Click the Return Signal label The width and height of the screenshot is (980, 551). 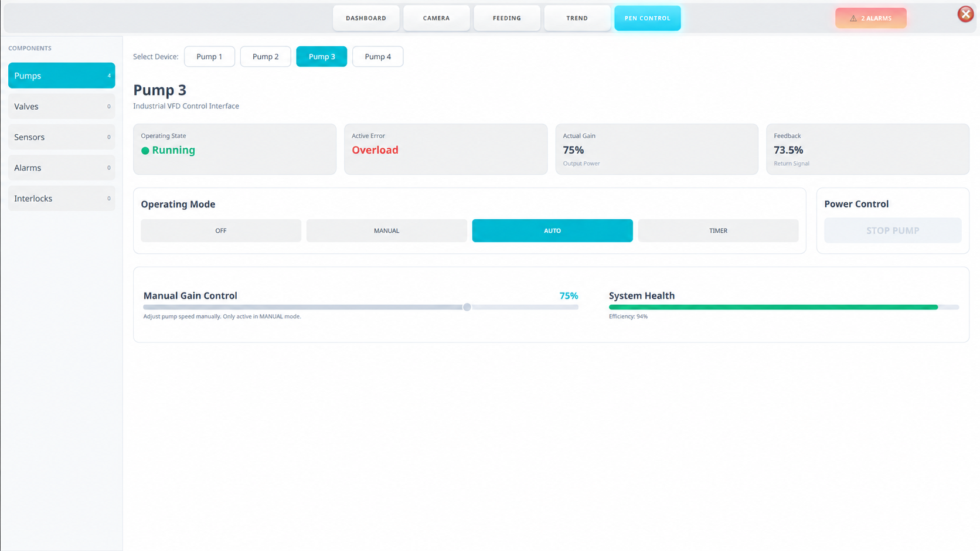coord(791,164)
